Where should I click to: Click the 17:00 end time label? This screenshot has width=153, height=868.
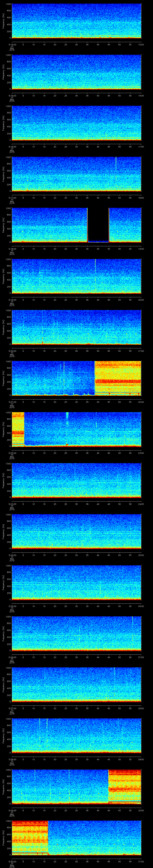click(141, 147)
